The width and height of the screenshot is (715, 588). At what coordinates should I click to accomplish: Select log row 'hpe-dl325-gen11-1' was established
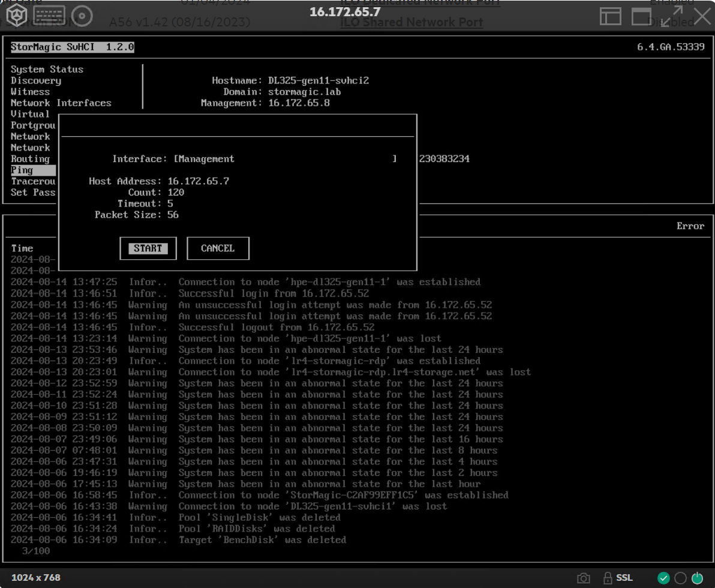246,283
